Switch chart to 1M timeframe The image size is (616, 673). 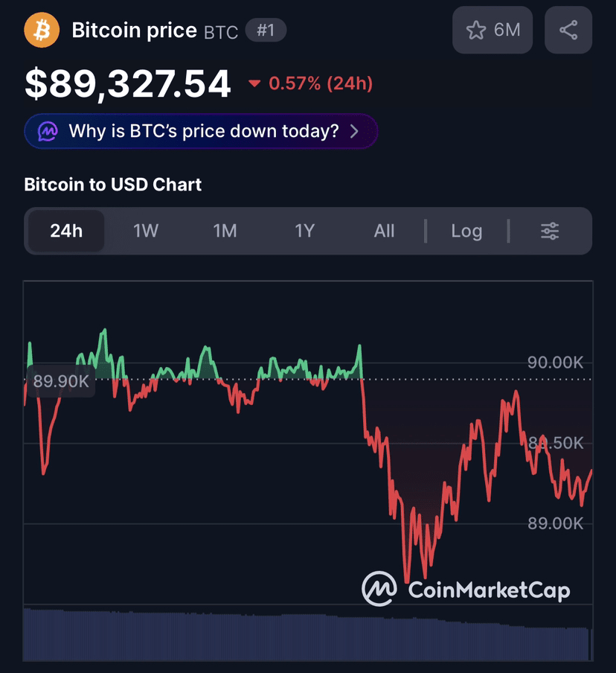click(225, 231)
